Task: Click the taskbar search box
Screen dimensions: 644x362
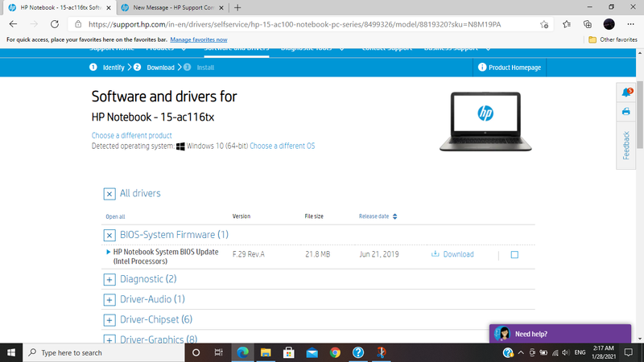Action: [104, 352]
